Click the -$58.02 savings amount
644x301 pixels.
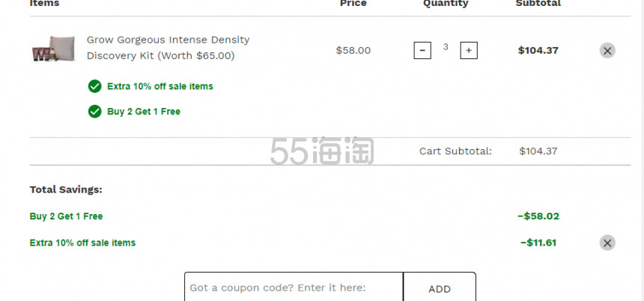click(x=538, y=216)
